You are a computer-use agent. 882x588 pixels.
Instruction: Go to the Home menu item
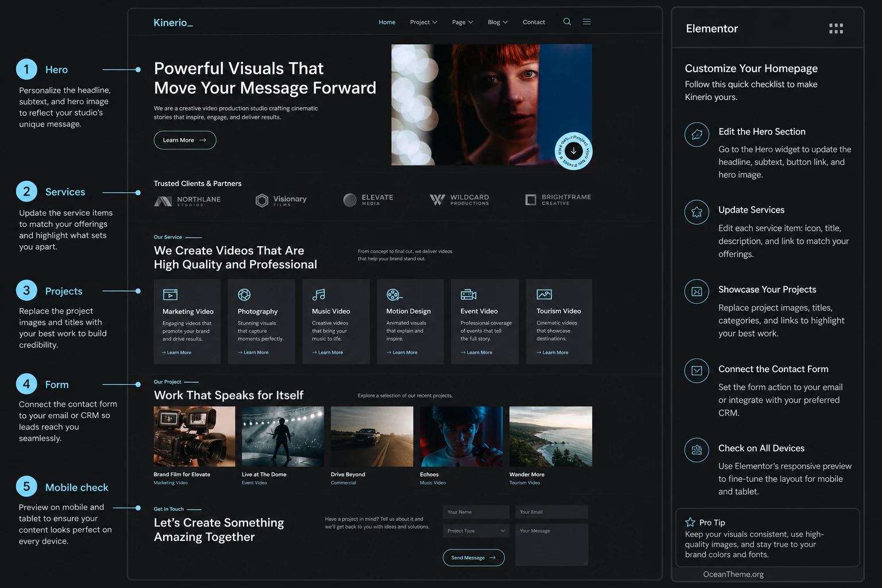387,22
